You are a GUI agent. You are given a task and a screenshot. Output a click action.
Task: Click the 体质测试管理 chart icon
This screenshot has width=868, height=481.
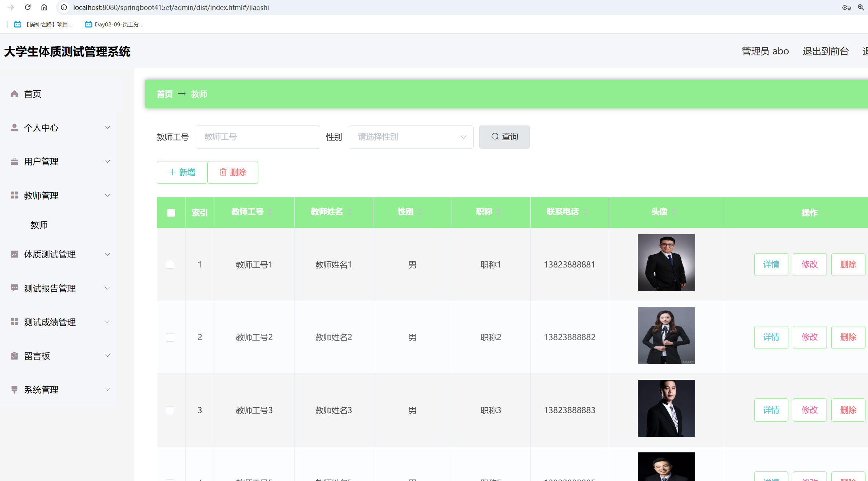coord(14,254)
